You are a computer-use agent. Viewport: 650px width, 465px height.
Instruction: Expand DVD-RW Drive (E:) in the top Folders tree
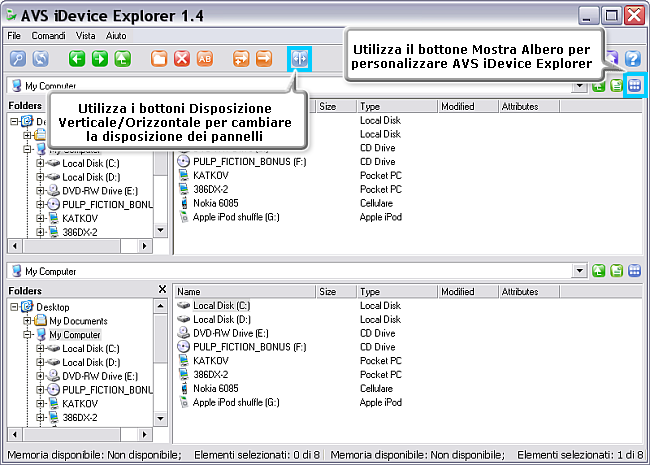click(40, 191)
